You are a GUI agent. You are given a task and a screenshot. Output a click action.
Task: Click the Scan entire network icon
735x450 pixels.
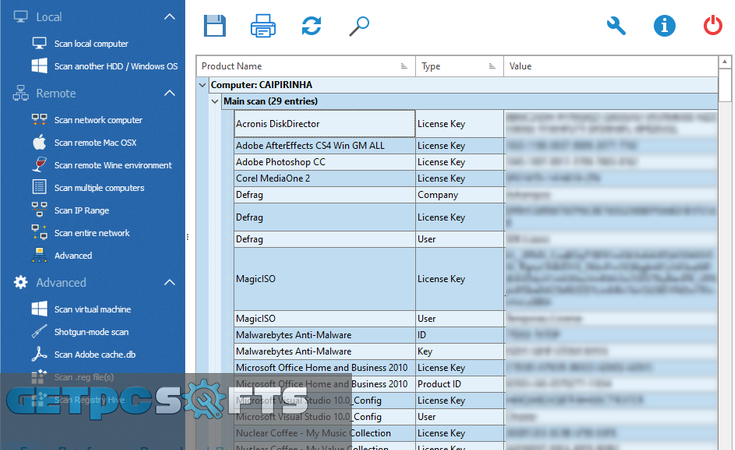[x=39, y=232]
